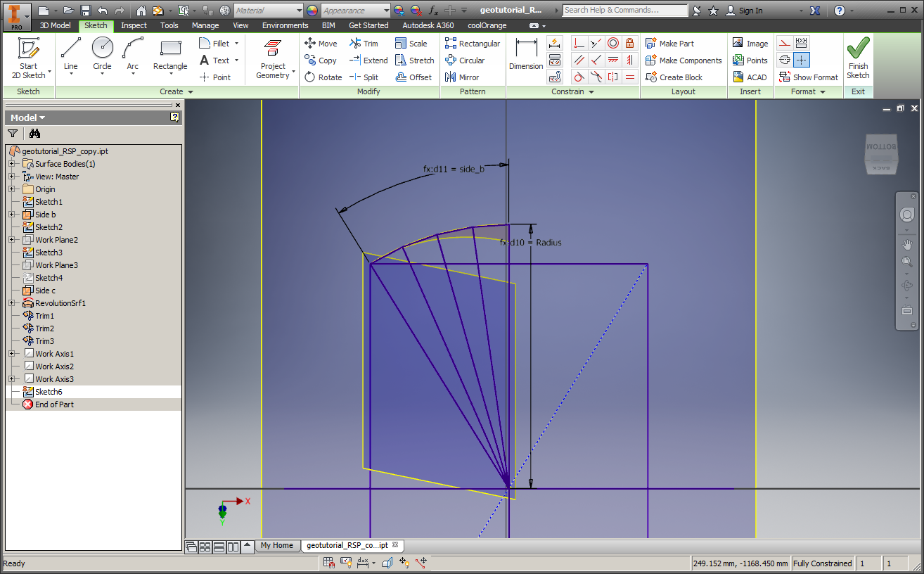Viewport: 924px width, 574px height.
Task: Toggle Snap to Grid in status bar
Action: (x=329, y=563)
